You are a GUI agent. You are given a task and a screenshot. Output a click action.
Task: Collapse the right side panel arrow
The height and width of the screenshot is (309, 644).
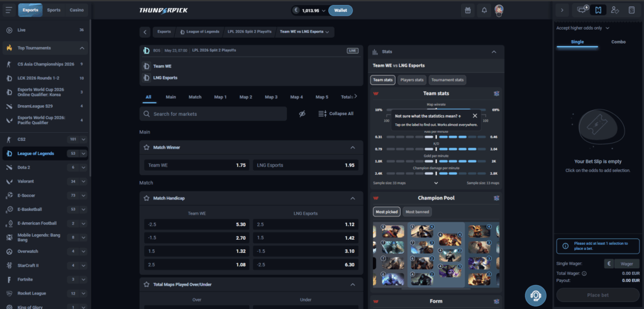click(562, 10)
